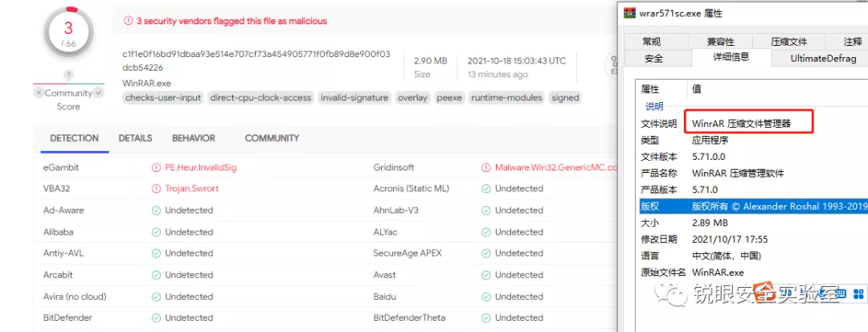Image resolution: width=868 pixels, height=332 pixels.
Task: Click the SecureAge APEX vendor name
Action: coord(407,253)
